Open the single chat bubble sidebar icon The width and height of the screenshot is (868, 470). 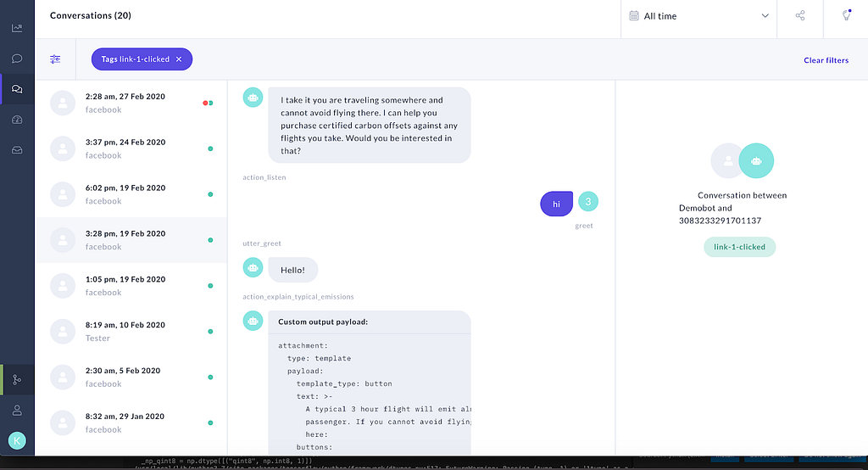point(17,59)
